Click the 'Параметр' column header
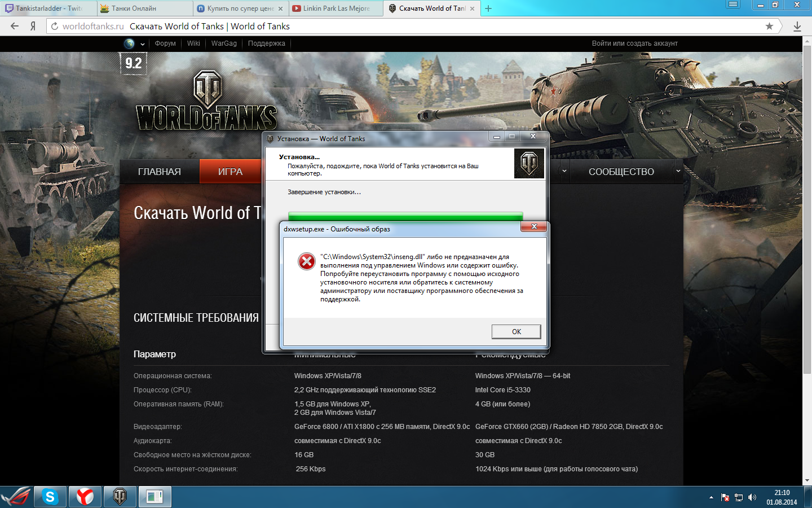Viewport: 812px width, 508px height. 155,354
